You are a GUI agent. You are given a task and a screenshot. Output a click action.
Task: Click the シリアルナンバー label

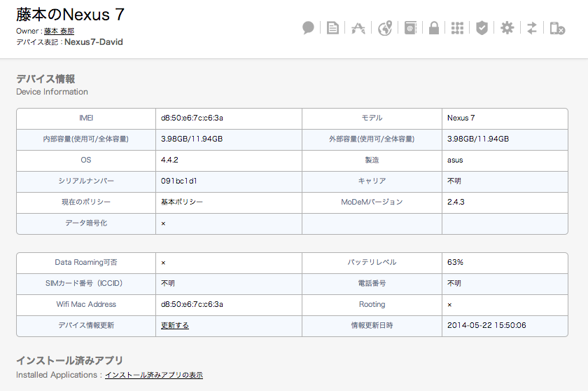coord(86,181)
